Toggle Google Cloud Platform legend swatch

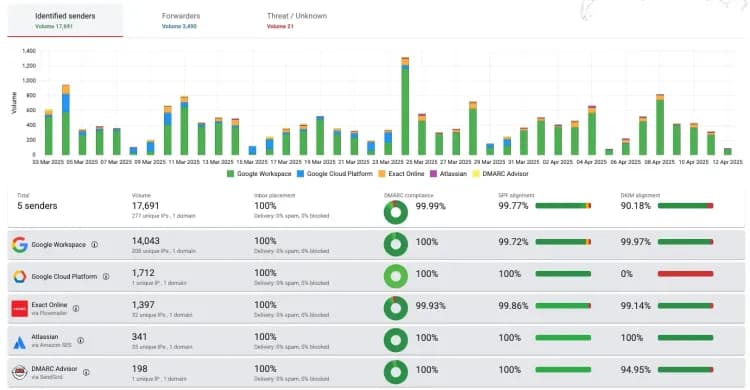[x=300, y=174]
